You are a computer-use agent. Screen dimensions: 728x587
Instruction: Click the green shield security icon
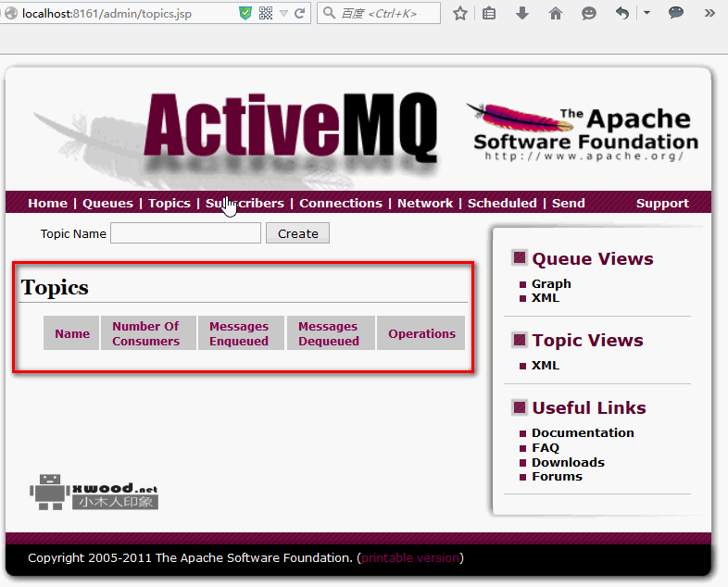(x=245, y=14)
